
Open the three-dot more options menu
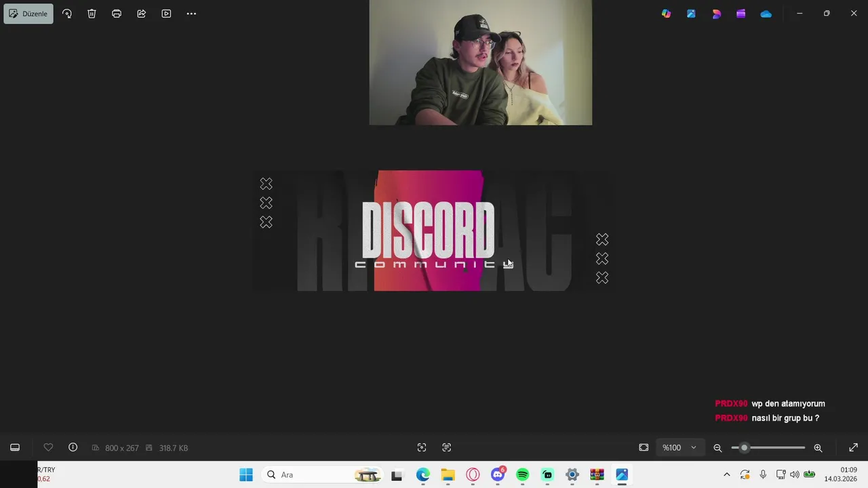click(191, 14)
